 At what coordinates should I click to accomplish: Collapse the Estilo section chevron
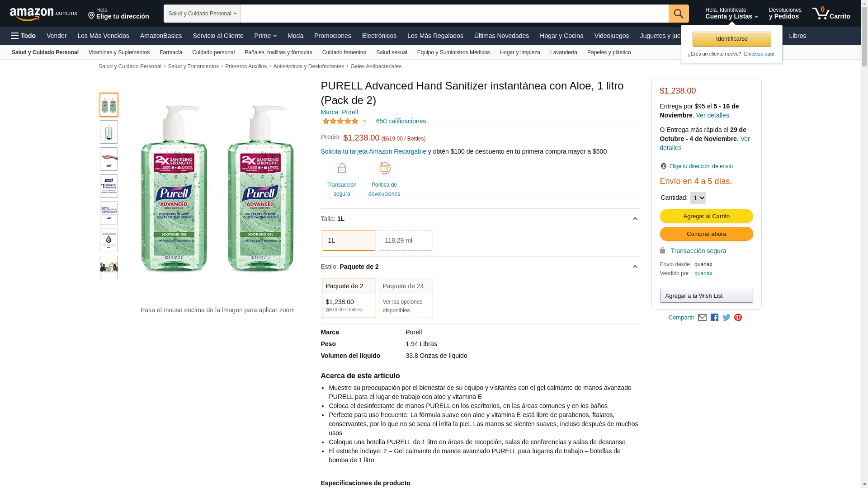(635, 267)
